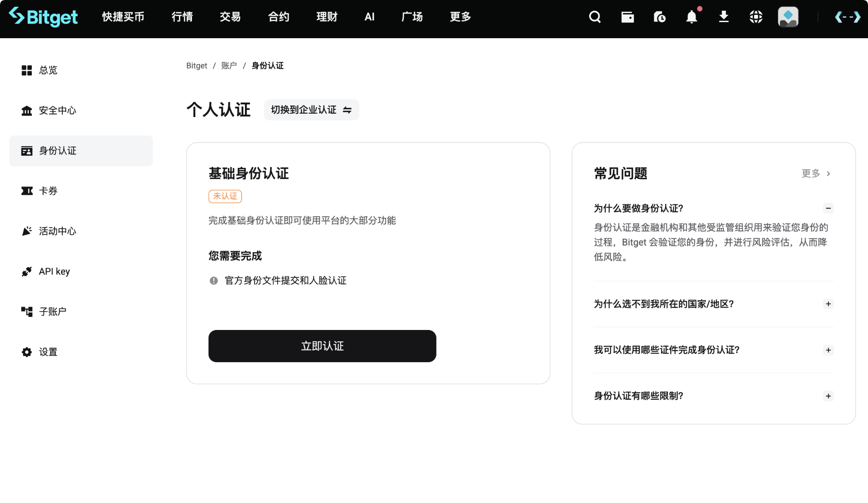Image resolution: width=868 pixels, height=503 pixels.
Task: Open 设置 in sidebar
Action: pos(81,352)
